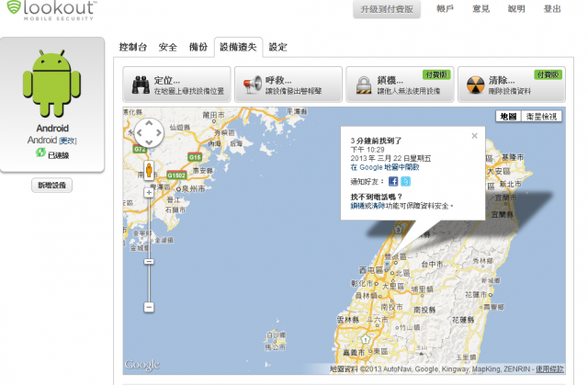Select the 設備遺失 missing device tab
This screenshot has width=588, height=385.
pyautogui.click(x=238, y=47)
